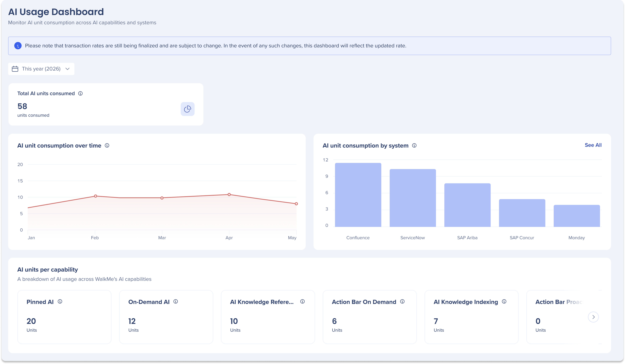Viewport: 625px width, 364px height.
Task: Click the calendar icon in the date filter
Action: [x=15, y=69]
